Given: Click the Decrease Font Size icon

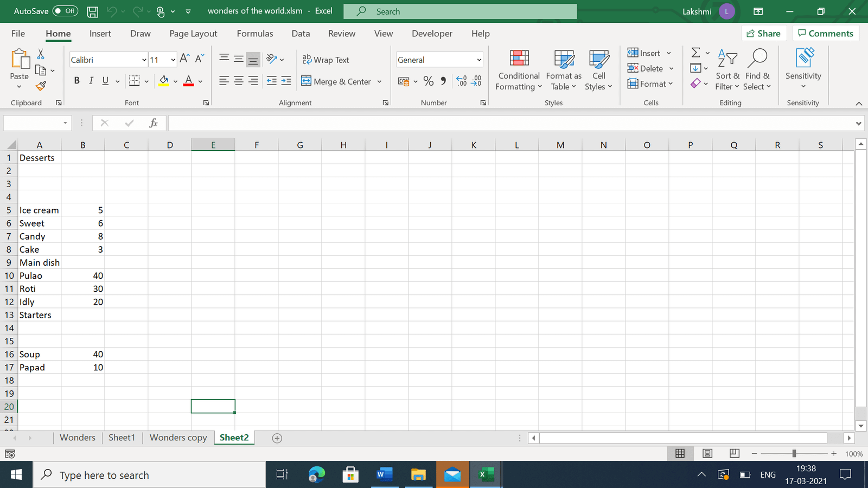Looking at the screenshot, I should 200,59.
